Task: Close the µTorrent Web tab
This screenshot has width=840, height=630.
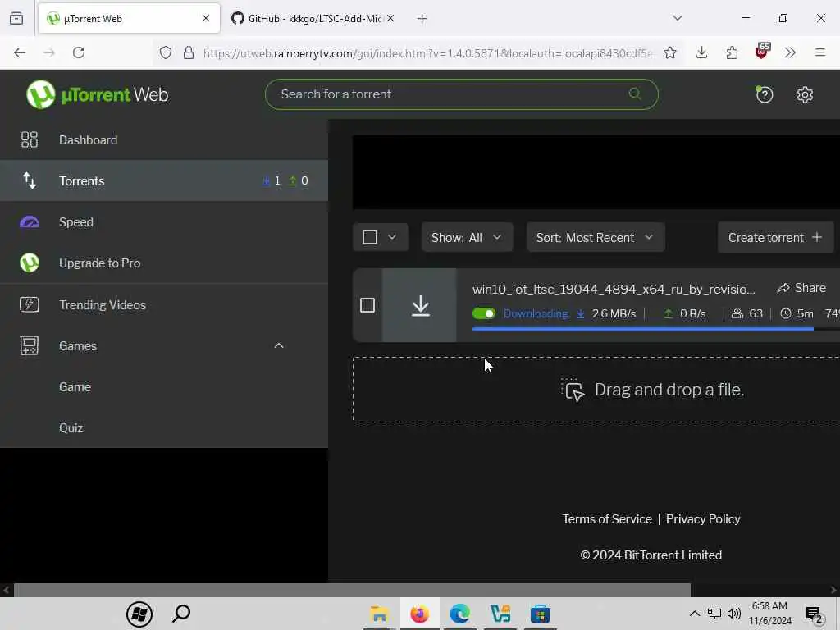Action: [x=206, y=18]
